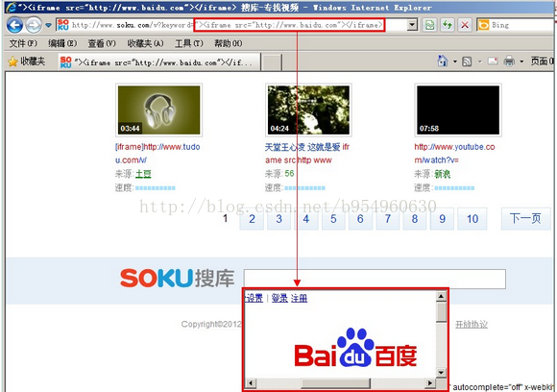Click the favorites star icon
The height and width of the screenshot is (392, 557).
[x=12, y=61]
